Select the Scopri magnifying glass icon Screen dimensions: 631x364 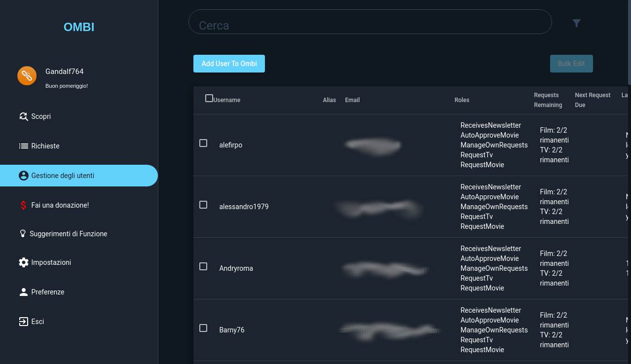click(x=24, y=116)
